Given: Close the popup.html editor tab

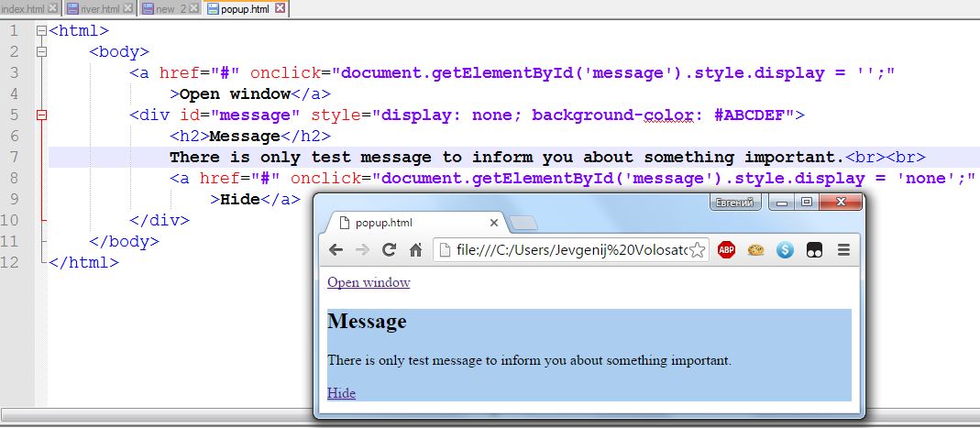Looking at the screenshot, I should pyautogui.click(x=281, y=8).
